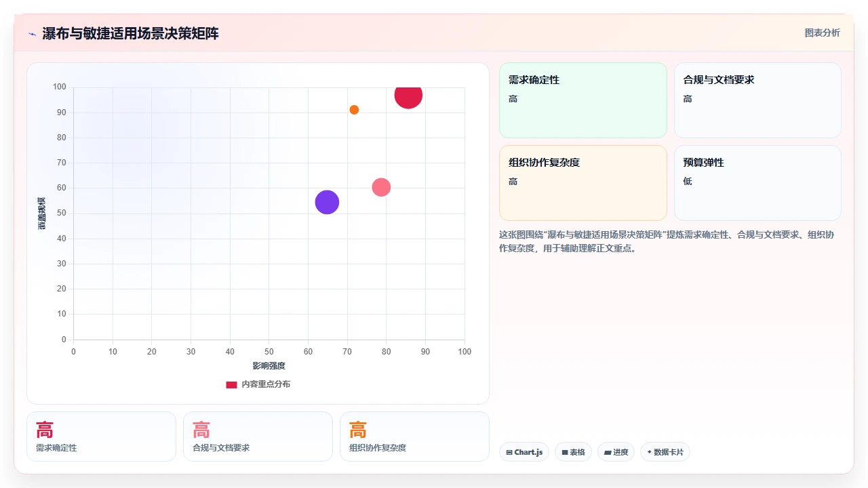Click the 表格 tag icon
The height and width of the screenshot is (488, 868).
click(564, 452)
